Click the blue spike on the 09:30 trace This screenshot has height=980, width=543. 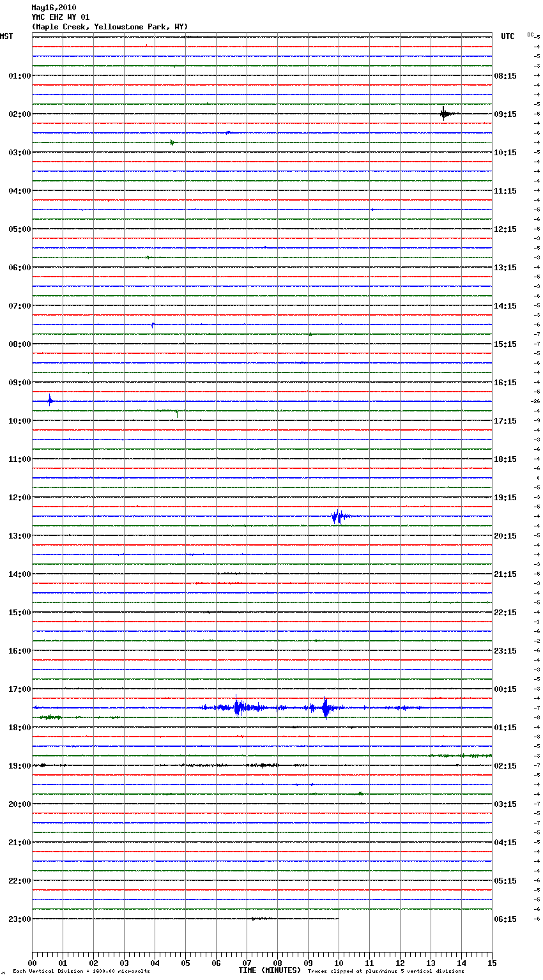(x=50, y=401)
